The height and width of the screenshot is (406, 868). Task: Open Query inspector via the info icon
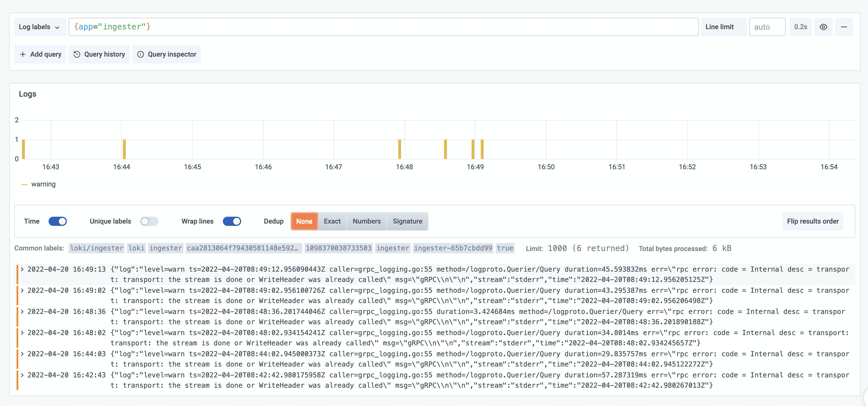[x=166, y=54]
